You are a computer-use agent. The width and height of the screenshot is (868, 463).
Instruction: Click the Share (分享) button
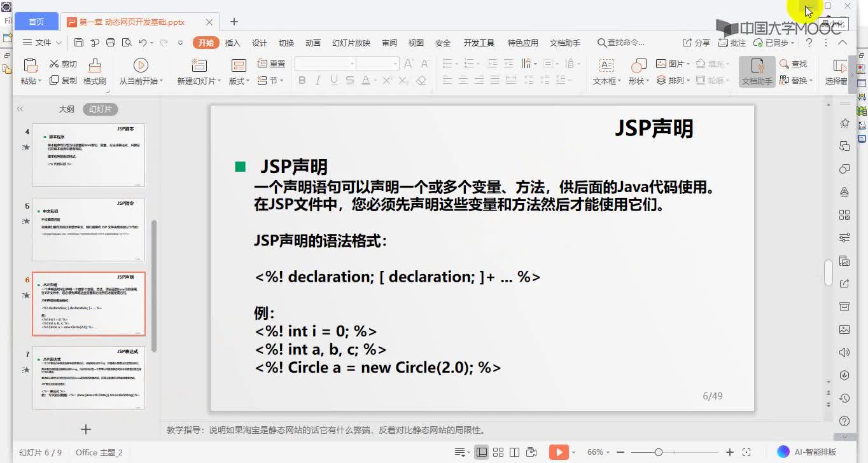point(696,43)
